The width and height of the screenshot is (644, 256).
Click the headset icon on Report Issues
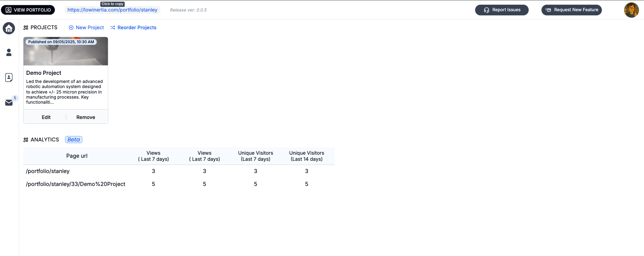[486, 10]
